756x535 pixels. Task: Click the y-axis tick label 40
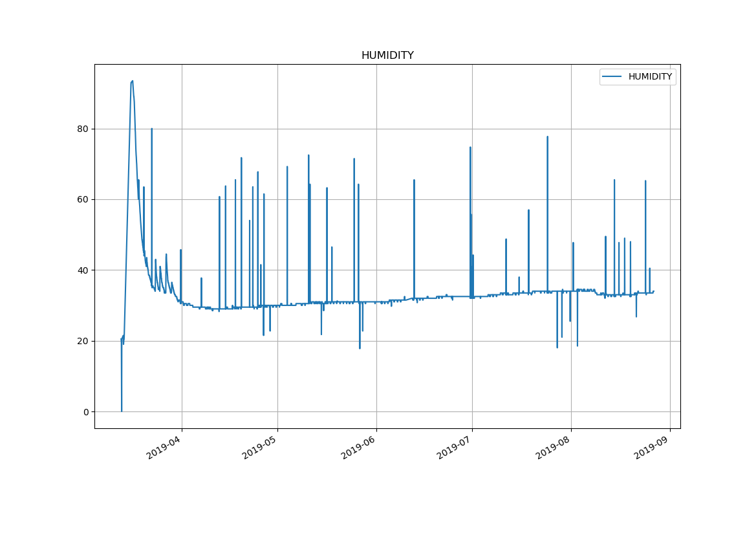(x=83, y=270)
